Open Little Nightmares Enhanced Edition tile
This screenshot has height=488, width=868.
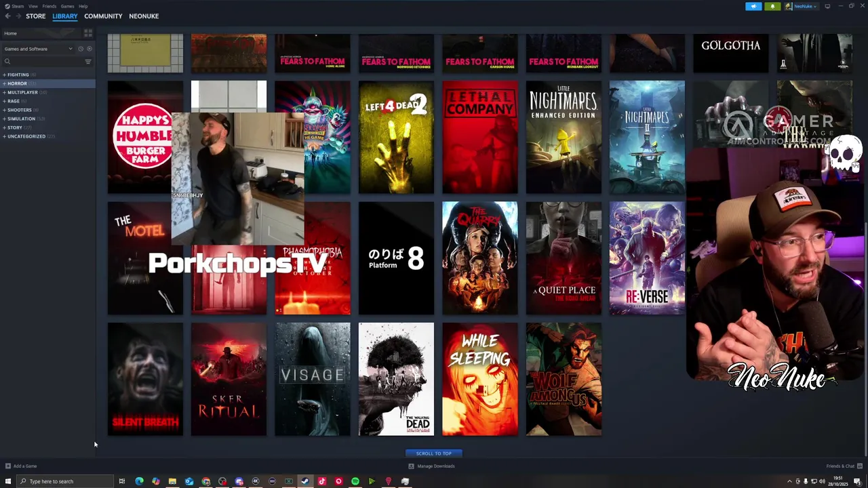tap(564, 137)
